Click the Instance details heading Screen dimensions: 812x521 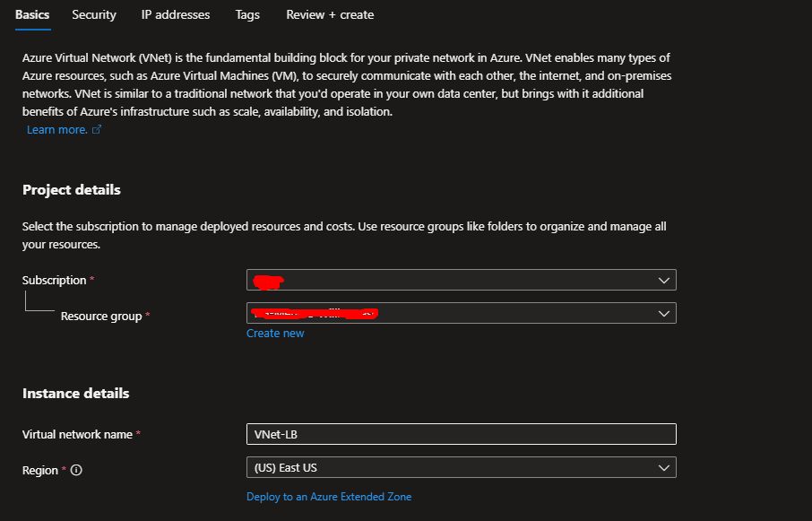click(x=76, y=394)
